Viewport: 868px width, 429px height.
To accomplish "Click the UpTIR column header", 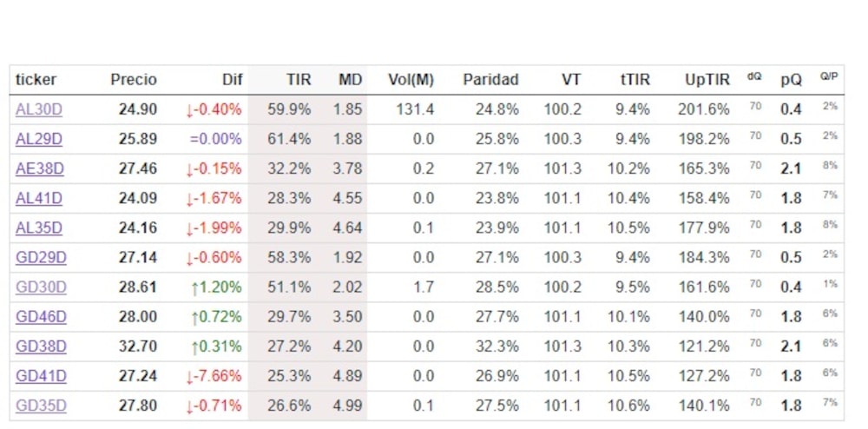I will point(707,80).
